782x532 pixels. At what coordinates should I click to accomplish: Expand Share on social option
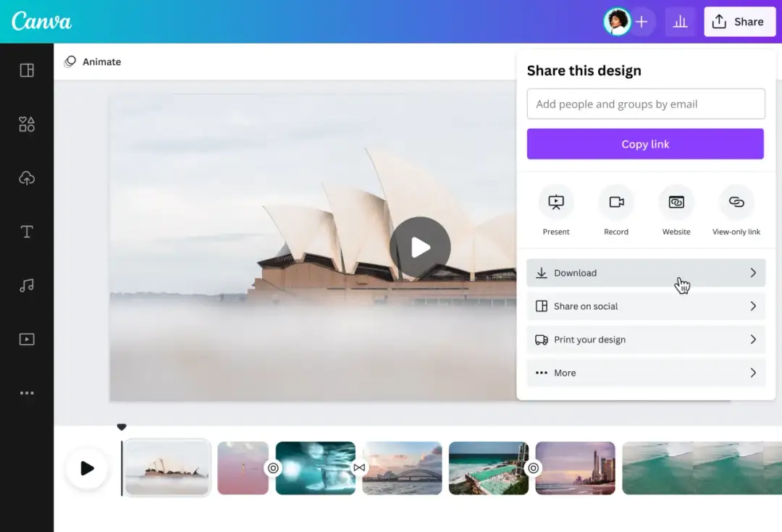point(645,306)
